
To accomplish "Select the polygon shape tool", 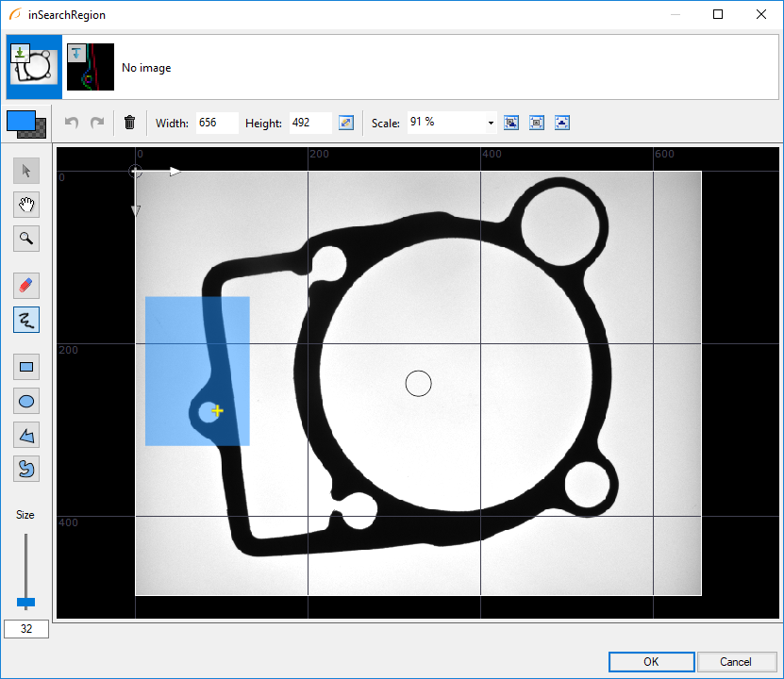I will point(26,435).
